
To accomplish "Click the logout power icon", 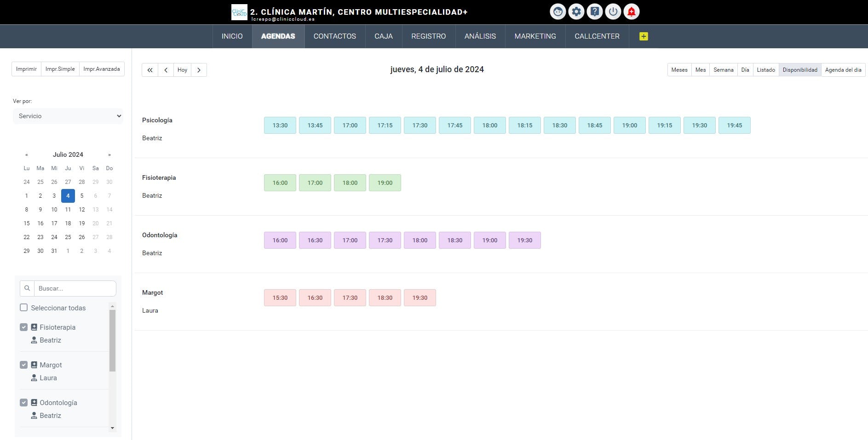I will coord(613,11).
